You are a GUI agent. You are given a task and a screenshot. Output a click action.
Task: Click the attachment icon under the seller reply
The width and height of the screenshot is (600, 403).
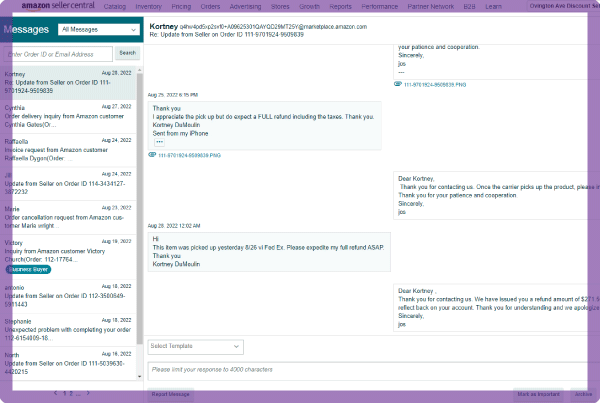[x=398, y=84]
